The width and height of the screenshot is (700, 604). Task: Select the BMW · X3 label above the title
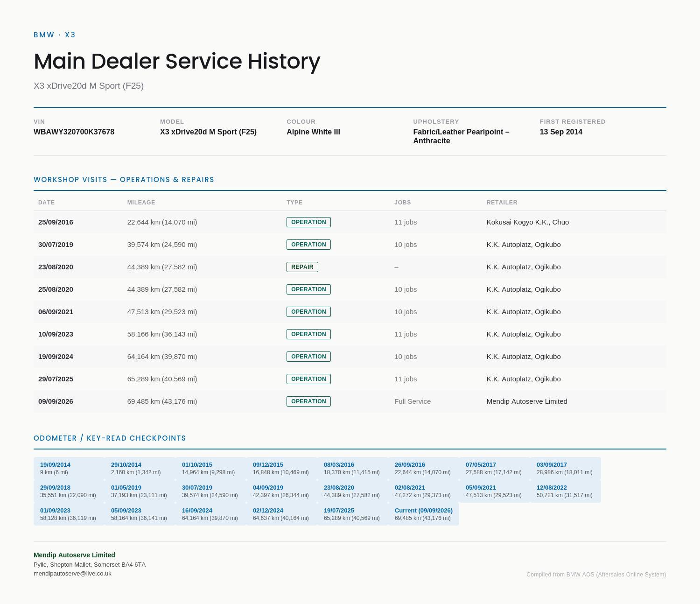[55, 35]
